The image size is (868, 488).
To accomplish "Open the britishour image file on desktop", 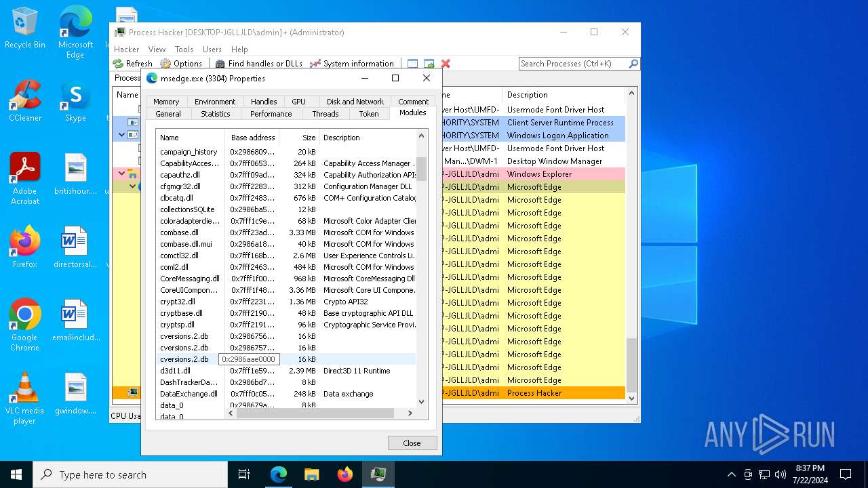I will coord(75,174).
